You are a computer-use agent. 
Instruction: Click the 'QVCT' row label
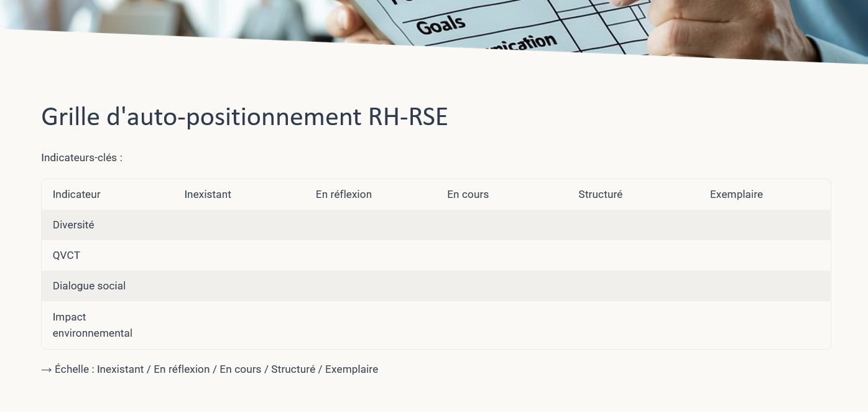pyautogui.click(x=67, y=255)
